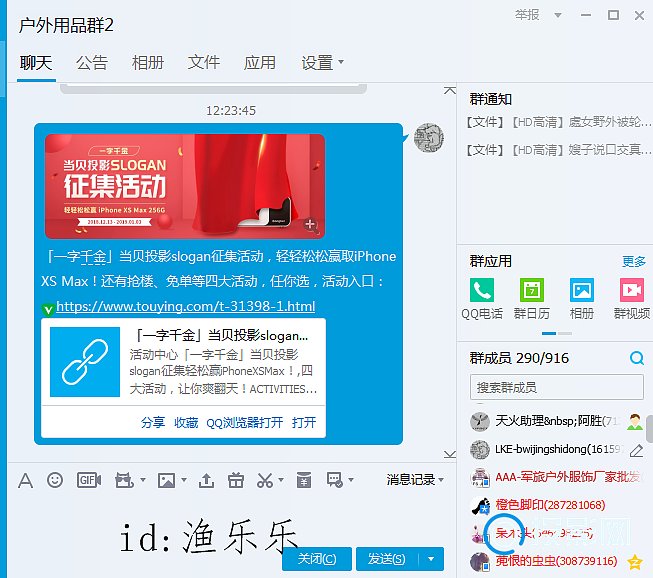
Task: Click 更多 in the 群应用 section
Action: (633, 261)
